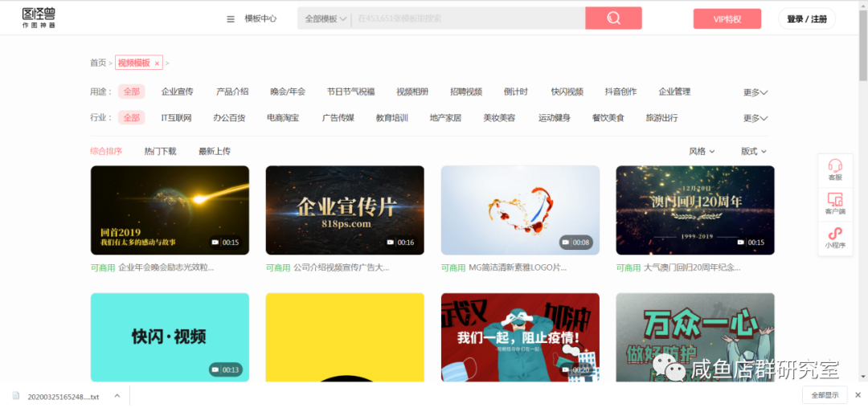The height and width of the screenshot is (408, 868).
Task: Open title 公司介绍视频宣传广告大...
Action: click(x=342, y=267)
